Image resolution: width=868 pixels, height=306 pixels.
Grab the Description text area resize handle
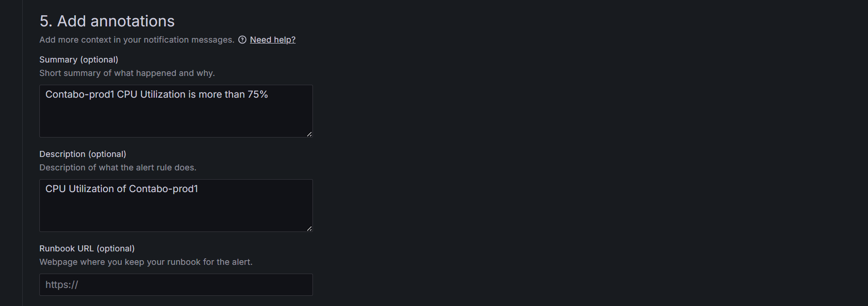tap(309, 228)
